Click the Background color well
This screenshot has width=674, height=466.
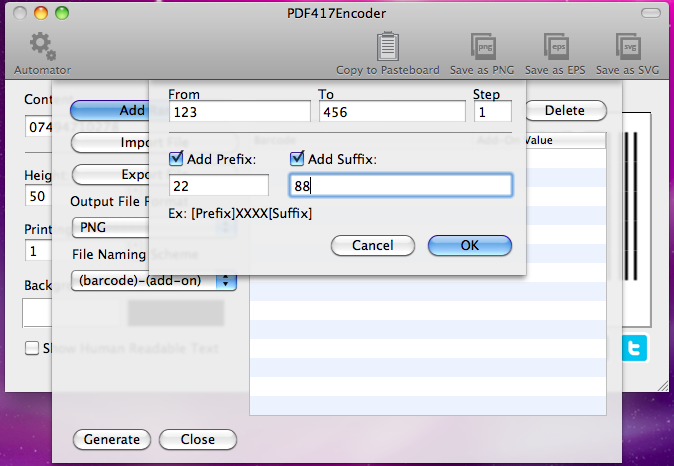[37, 313]
